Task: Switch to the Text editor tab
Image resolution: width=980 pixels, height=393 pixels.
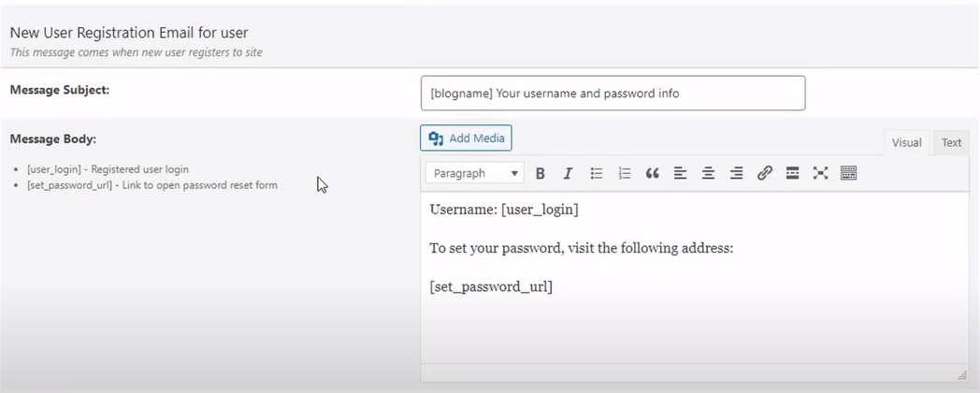Action: point(951,142)
